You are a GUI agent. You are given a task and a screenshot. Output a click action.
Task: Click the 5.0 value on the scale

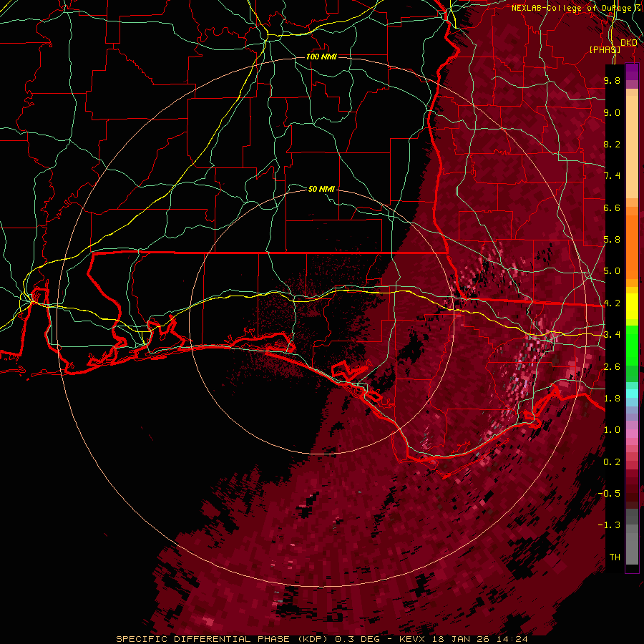[x=612, y=271]
